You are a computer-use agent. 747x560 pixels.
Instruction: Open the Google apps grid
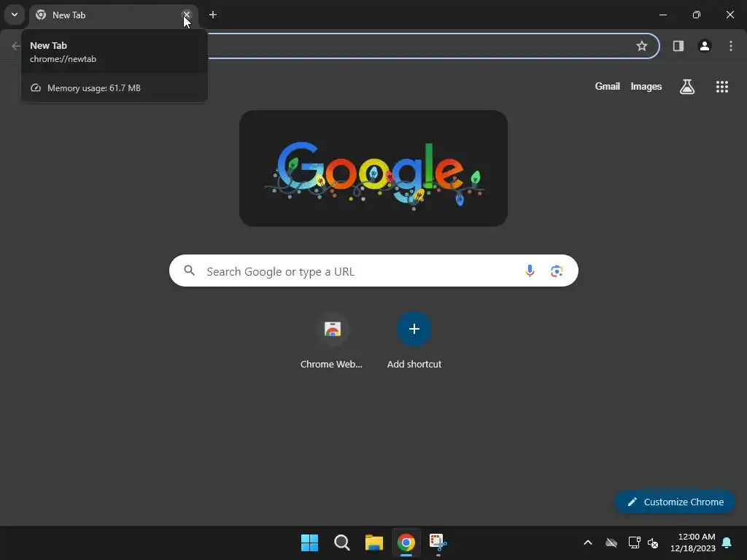(722, 87)
